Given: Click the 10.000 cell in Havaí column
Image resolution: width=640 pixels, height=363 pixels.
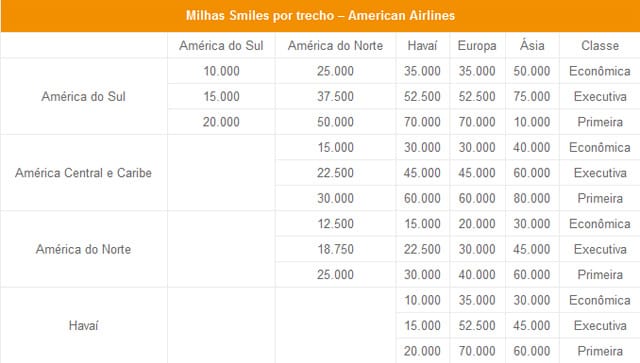Looking at the screenshot, I should coord(422,300).
